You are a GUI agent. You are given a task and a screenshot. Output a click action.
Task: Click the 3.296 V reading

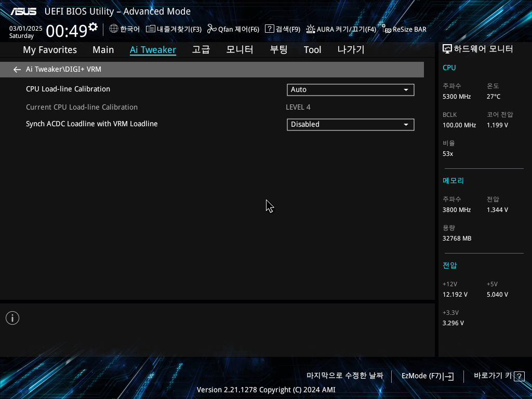[x=453, y=323]
